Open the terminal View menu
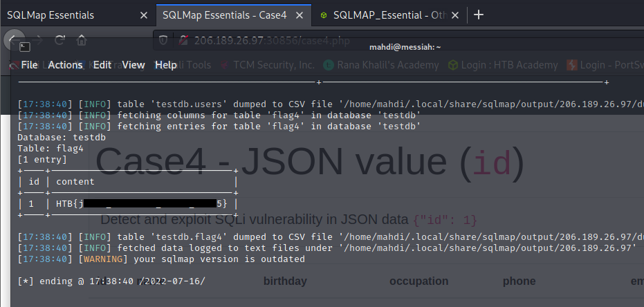This screenshot has height=307, width=644. [x=134, y=65]
